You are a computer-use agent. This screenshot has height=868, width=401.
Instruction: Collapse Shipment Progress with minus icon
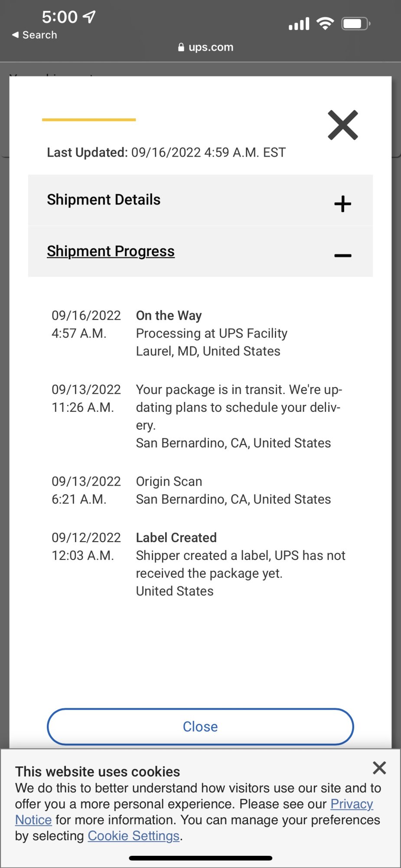tap(342, 256)
